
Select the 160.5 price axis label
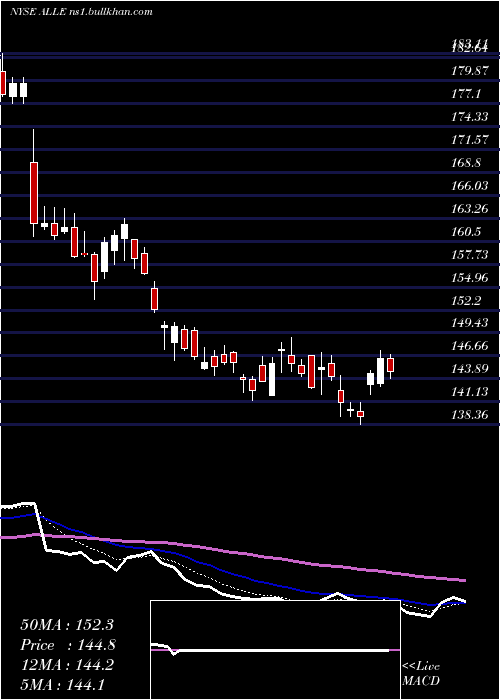[x=466, y=232]
